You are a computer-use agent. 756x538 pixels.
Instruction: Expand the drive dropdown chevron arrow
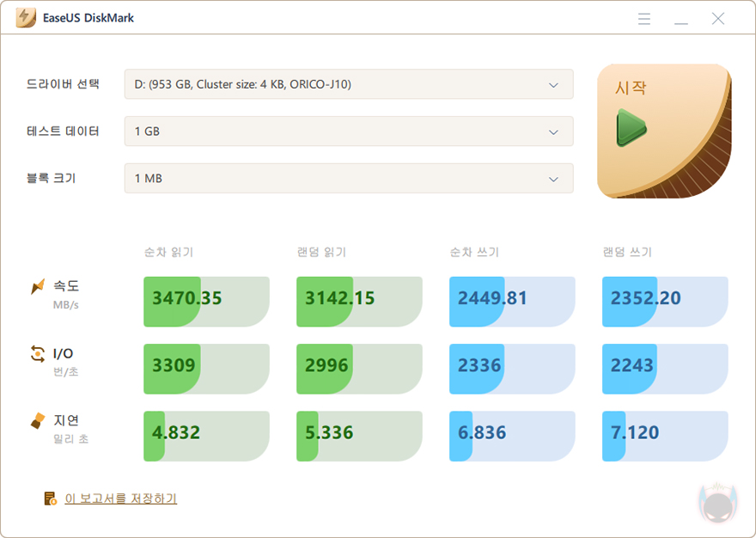click(x=553, y=85)
